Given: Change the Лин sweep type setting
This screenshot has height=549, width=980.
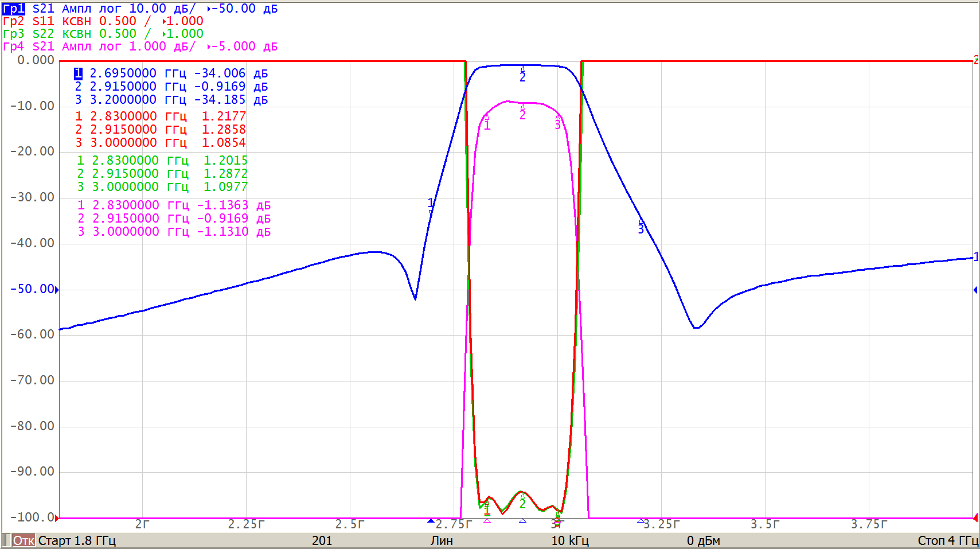Looking at the screenshot, I should [442, 540].
